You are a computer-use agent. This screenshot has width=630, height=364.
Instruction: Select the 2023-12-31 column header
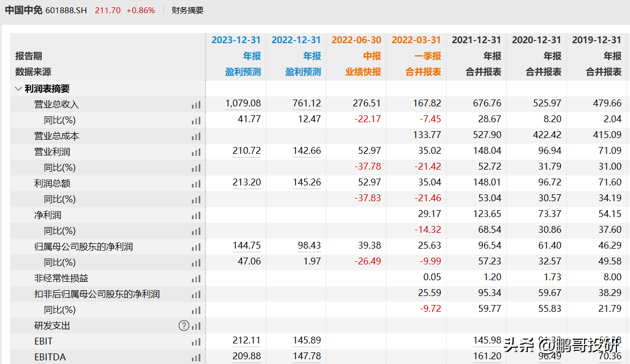pyautogui.click(x=236, y=40)
